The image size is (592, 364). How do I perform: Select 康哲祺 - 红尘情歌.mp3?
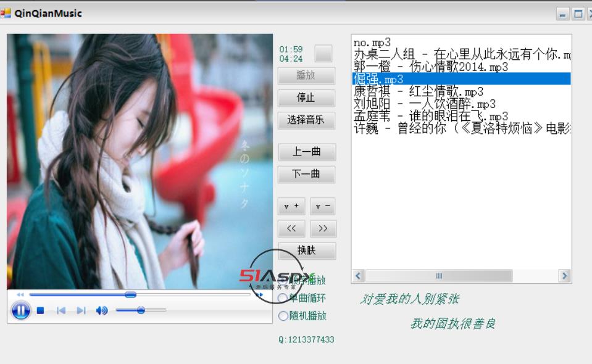point(461,91)
